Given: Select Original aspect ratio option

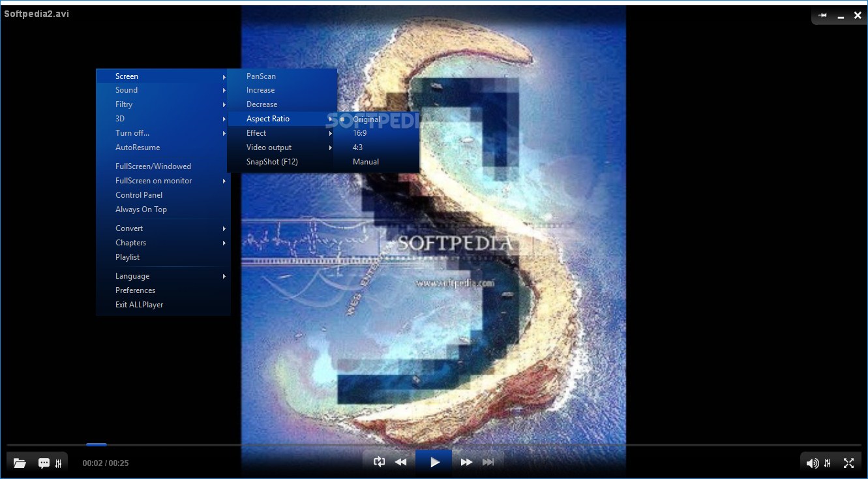Looking at the screenshot, I should tap(376, 119).
